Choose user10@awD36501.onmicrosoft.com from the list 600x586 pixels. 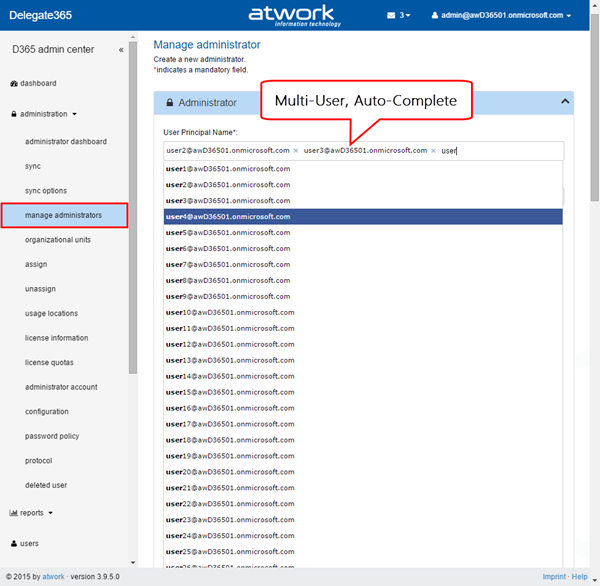coord(231,312)
